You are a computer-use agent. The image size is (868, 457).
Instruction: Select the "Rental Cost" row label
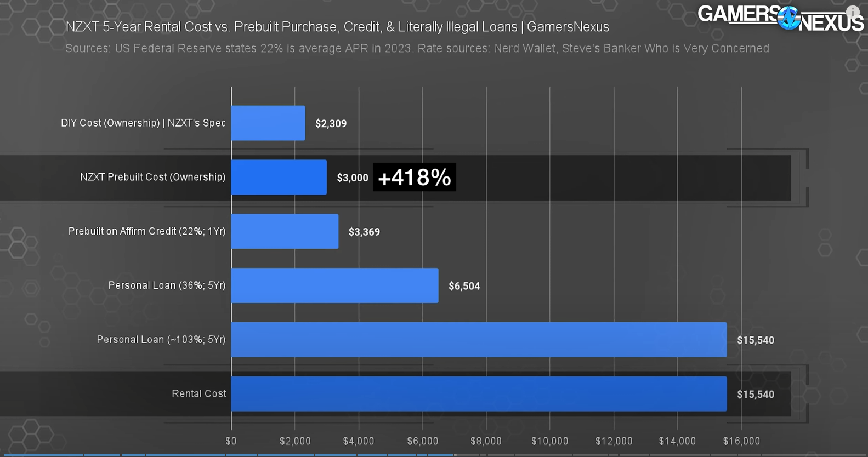pos(199,393)
